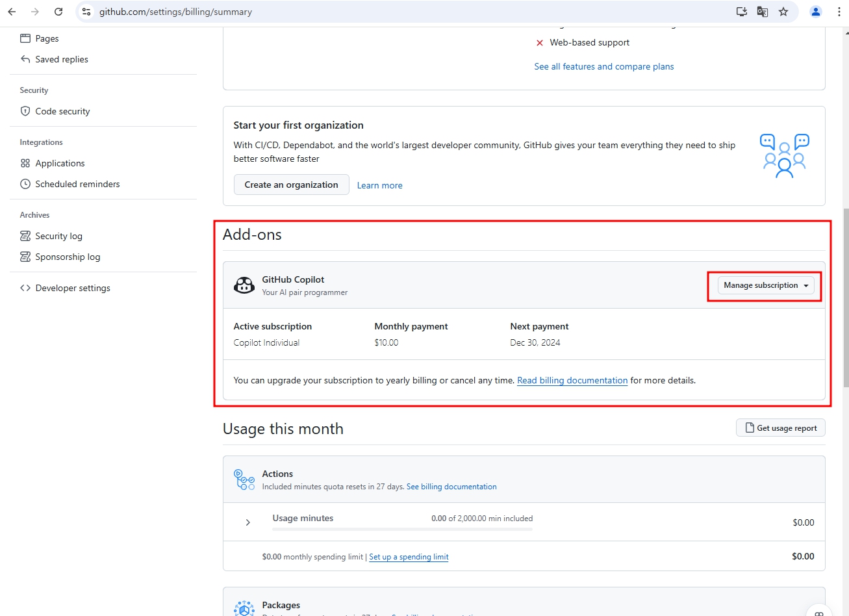Screen dimensions: 849x616
Task: Click the red X beside Web-based support
Action: click(x=539, y=43)
